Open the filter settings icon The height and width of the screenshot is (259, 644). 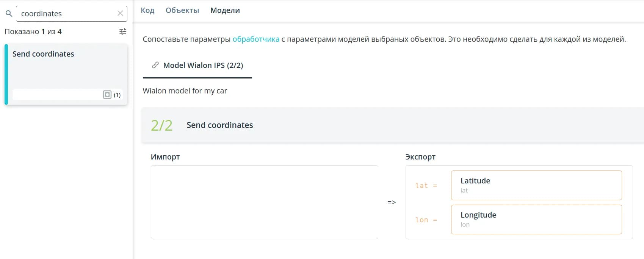[x=122, y=32]
